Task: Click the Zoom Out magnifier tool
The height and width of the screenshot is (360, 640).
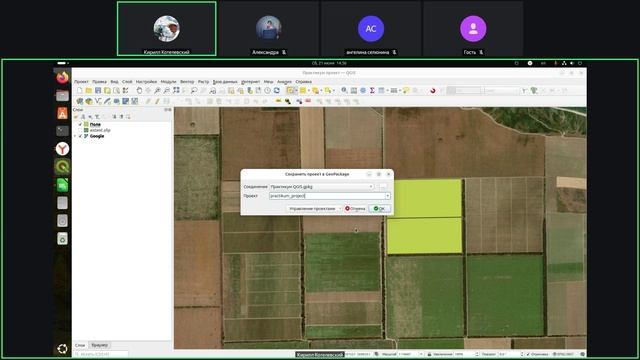Action: tap(167, 91)
